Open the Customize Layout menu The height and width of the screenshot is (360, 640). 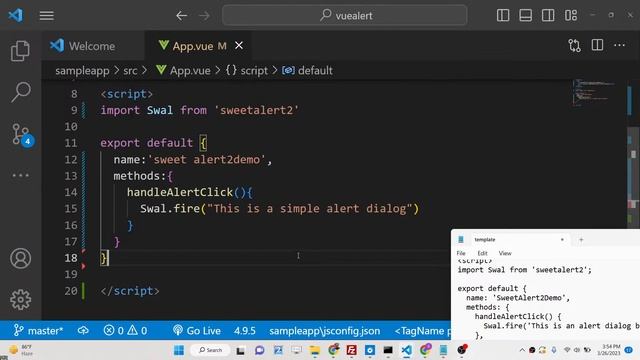coord(571,16)
